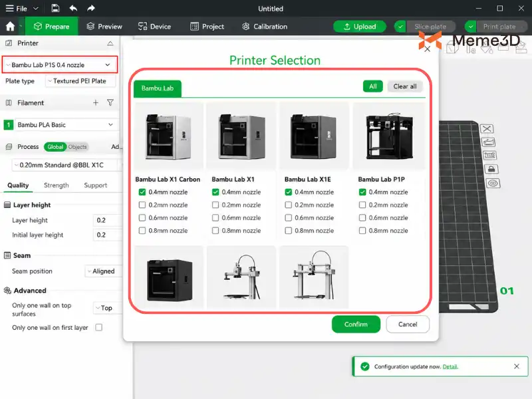532x399 pixels.
Task: Click Bambu Lab X1E printer image
Action: tap(314, 136)
